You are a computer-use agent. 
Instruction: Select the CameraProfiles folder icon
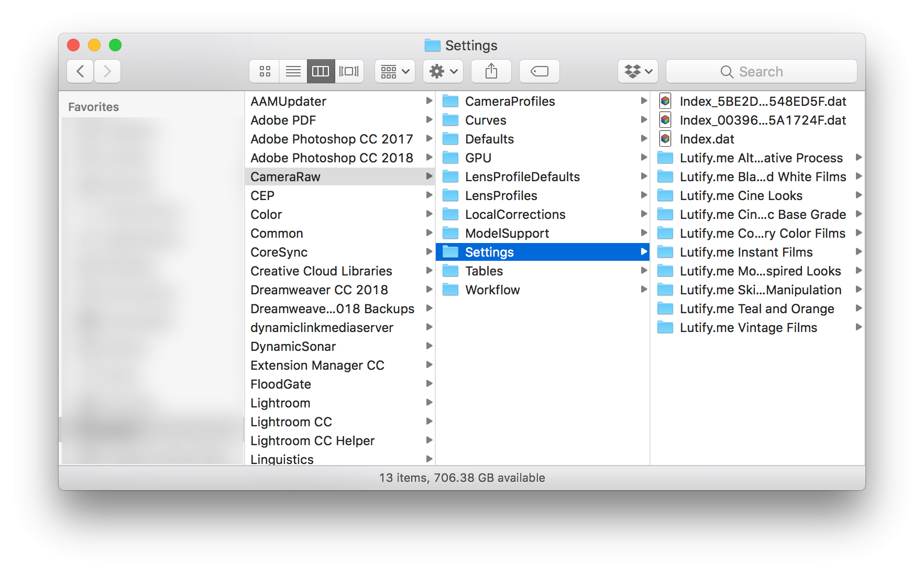450,101
